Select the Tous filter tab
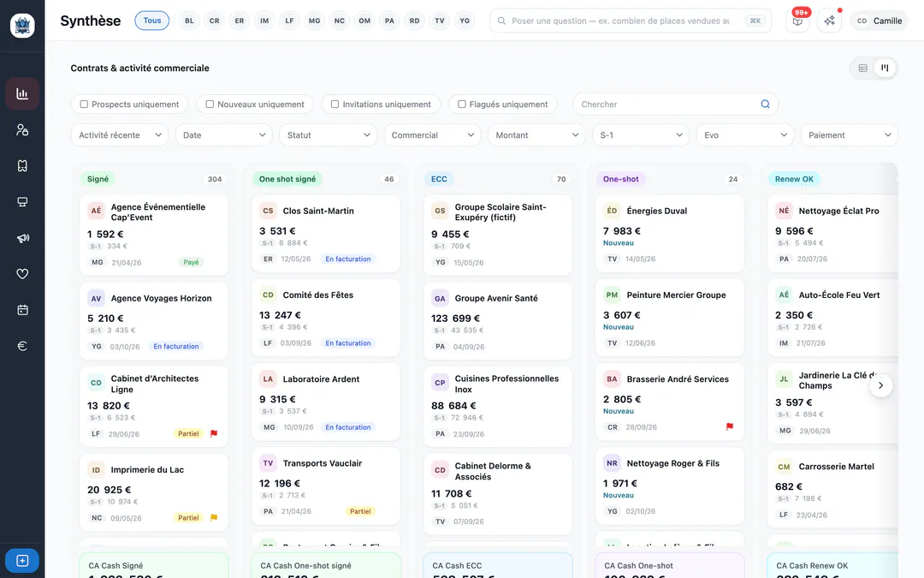The image size is (924, 578). tap(152, 21)
